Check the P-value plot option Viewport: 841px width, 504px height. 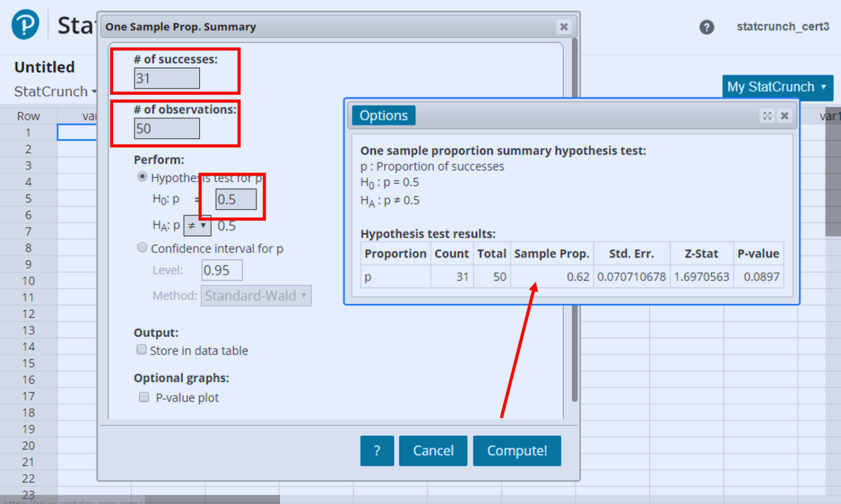[144, 397]
